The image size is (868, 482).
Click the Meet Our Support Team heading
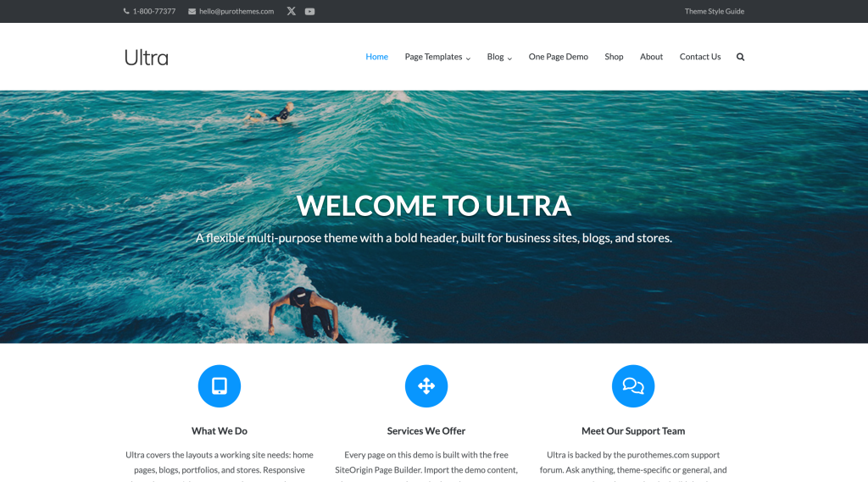[x=633, y=430]
